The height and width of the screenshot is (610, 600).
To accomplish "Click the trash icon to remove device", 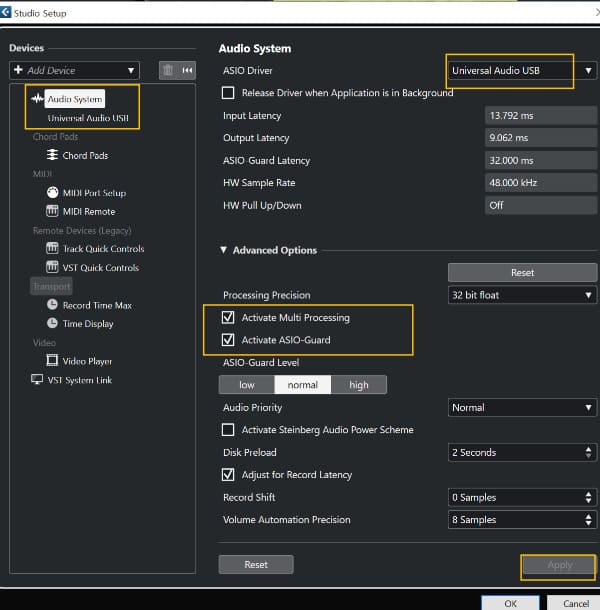I will [168, 70].
